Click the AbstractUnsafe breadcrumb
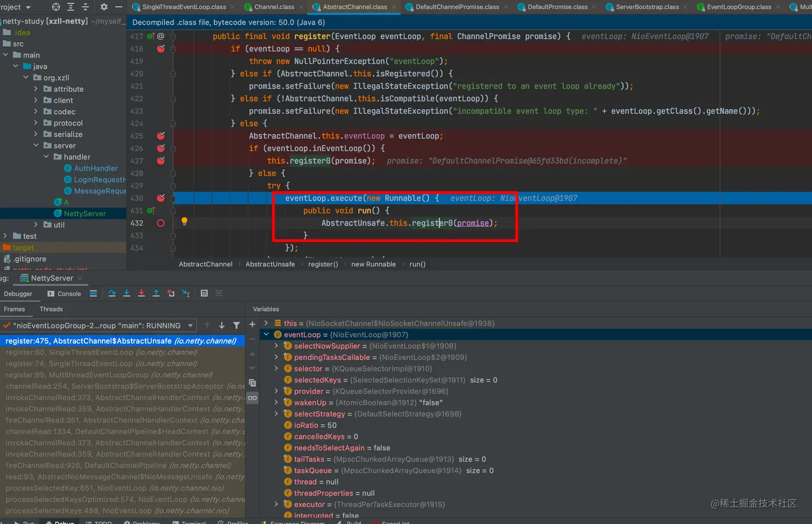 (x=270, y=264)
